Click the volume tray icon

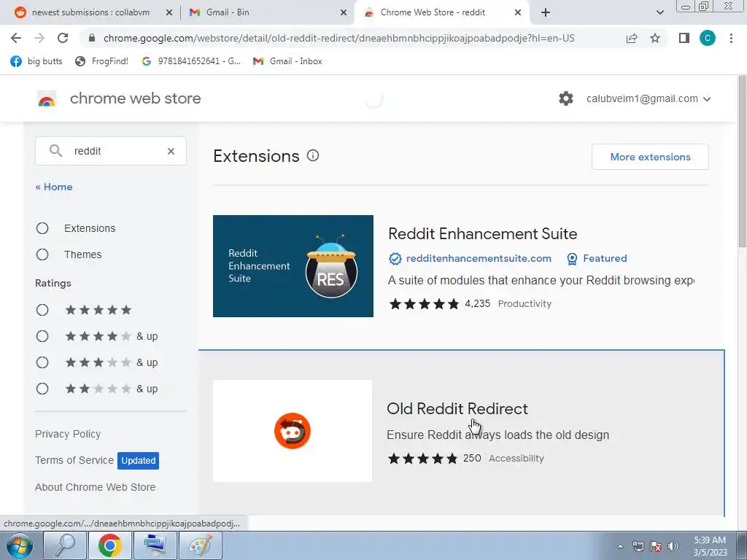(673, 546)
